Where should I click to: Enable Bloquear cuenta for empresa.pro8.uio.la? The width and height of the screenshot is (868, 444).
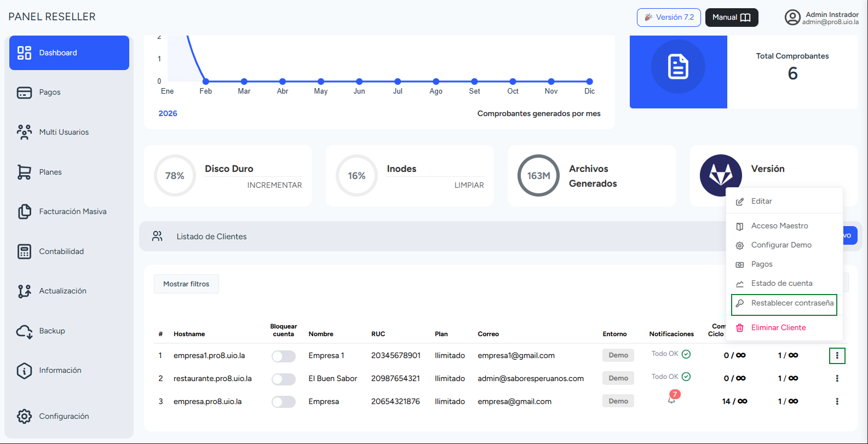283,402
